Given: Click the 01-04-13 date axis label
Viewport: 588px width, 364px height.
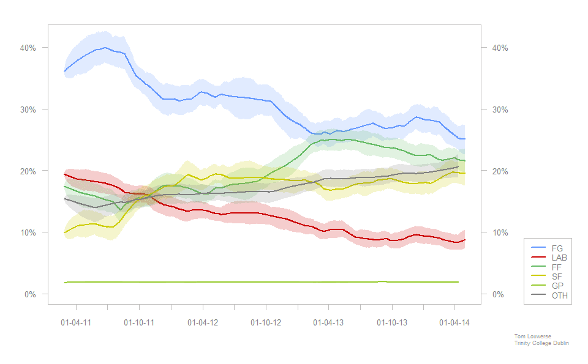Looking at the screenshot, I should pos(329,322).
